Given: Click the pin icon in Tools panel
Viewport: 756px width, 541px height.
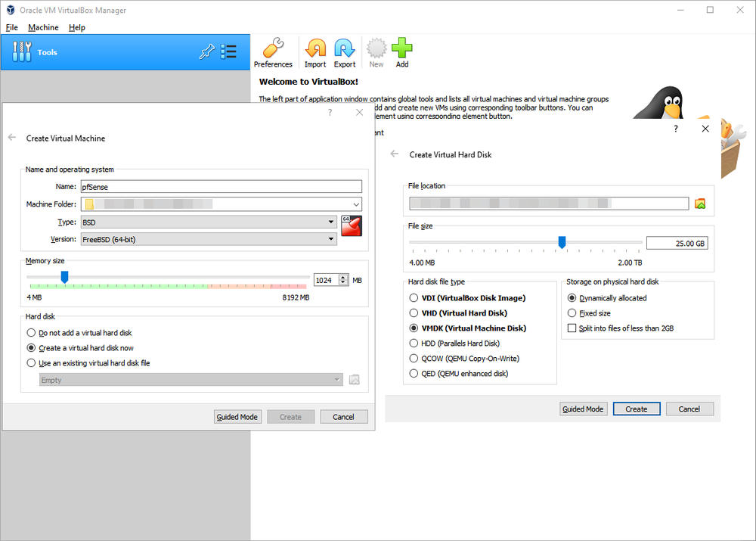Looking at the screenshot, I should (207, 51).
